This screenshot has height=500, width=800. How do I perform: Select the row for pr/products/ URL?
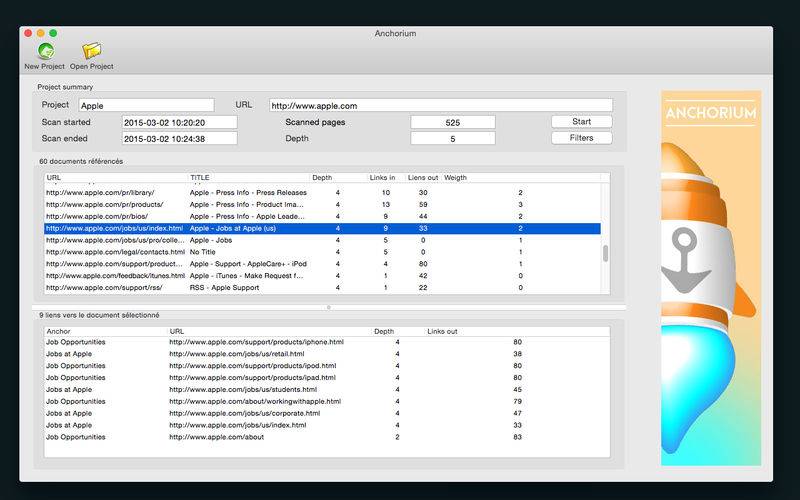point(322,205)
